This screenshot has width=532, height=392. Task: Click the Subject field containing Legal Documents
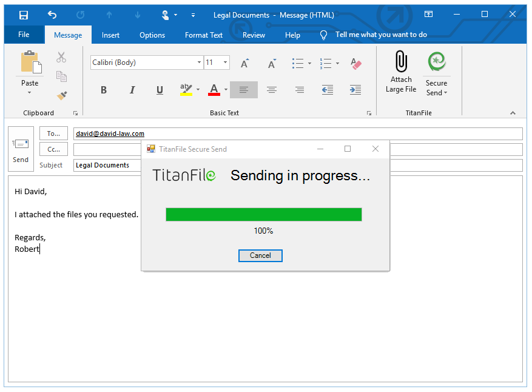pos(107,164)
